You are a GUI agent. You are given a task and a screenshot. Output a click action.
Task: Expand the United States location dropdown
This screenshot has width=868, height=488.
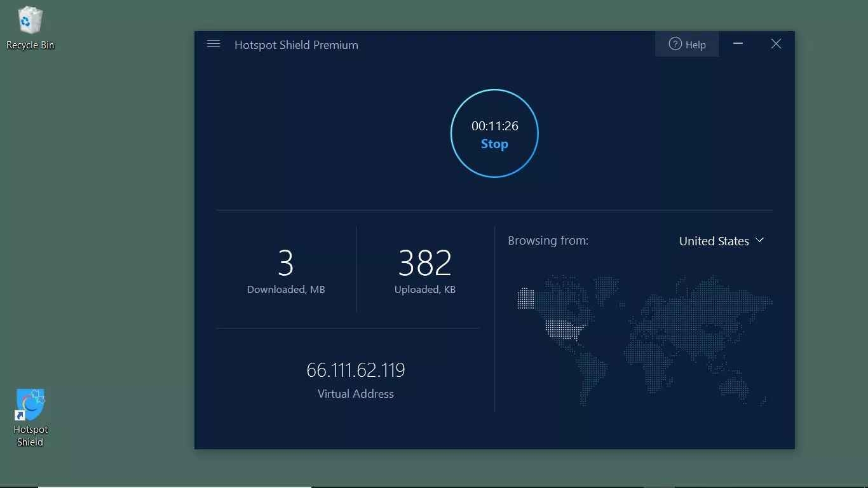(x=721, y=241)
